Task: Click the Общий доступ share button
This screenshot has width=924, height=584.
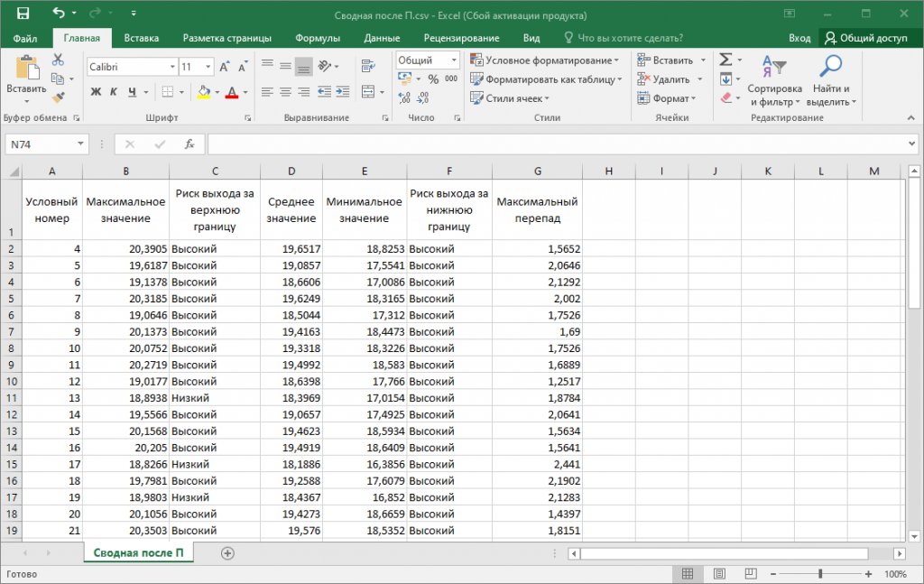Action: click(x=866, y=38)
